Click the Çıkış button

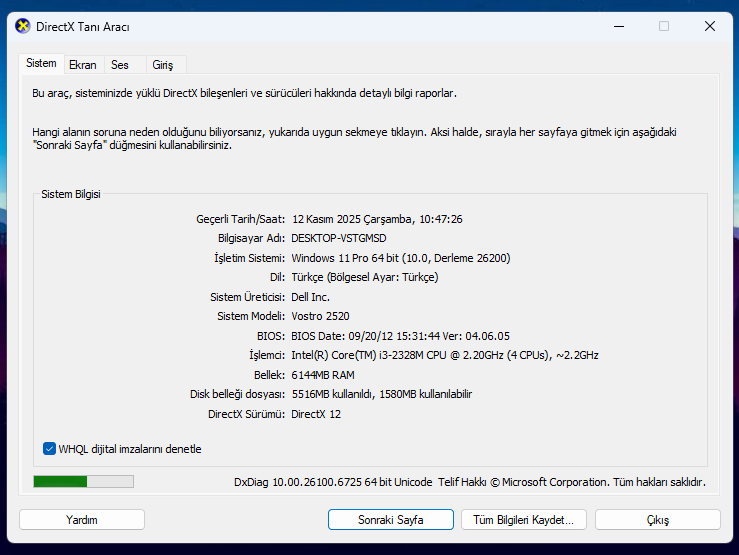(657, 520)
